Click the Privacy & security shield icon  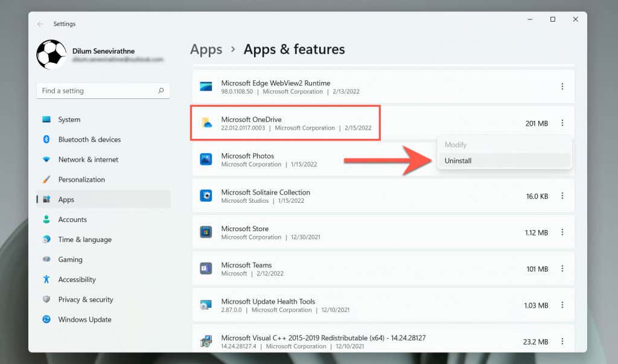46,299
